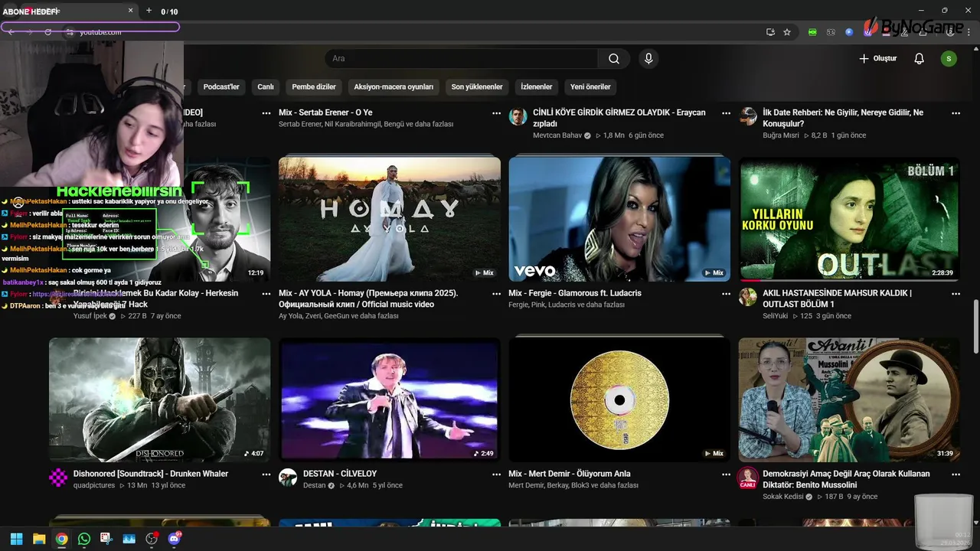
Task: Open a new browser tab with plus
Action: (149, 11)
